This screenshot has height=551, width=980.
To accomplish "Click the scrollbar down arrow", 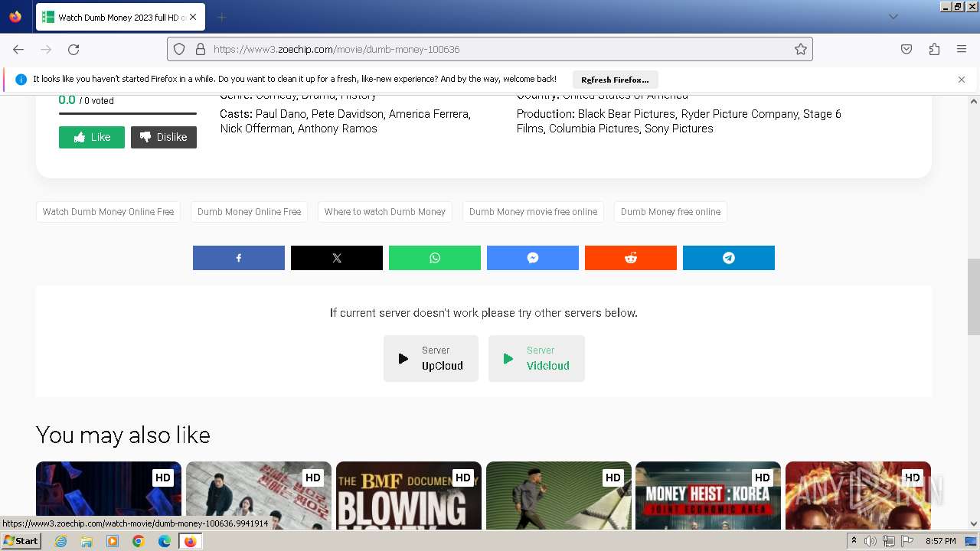I will point(974,524).
